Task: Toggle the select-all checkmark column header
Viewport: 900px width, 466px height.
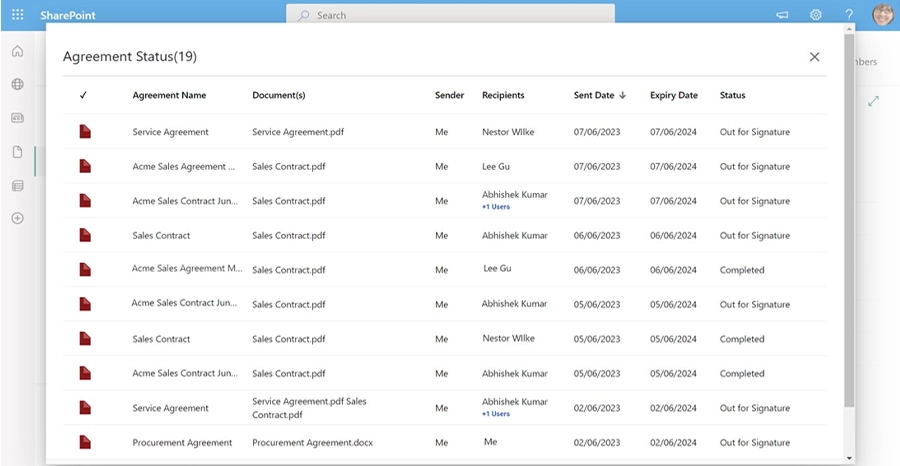Action: tap(83, 95)
